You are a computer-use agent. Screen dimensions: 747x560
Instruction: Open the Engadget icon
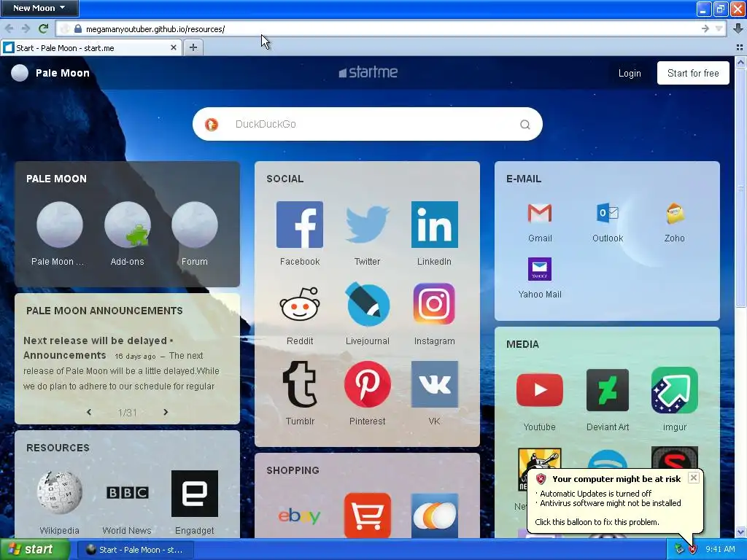(x=194, y=494)
